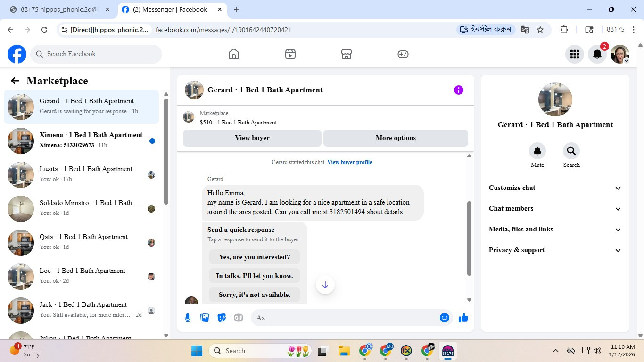644x362 pixels.
Task: Focus the Search Facebook field
Action: pyautogui.click(x=96, y=54)
